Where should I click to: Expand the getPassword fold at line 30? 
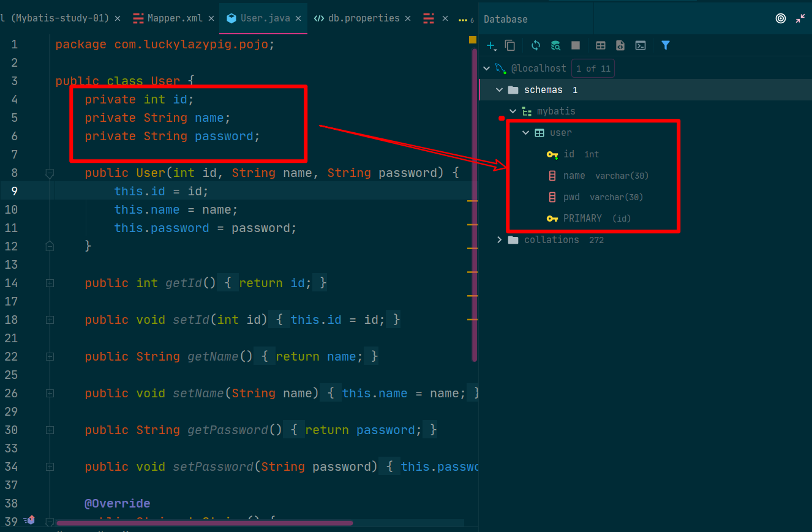(x=50, y=430)
